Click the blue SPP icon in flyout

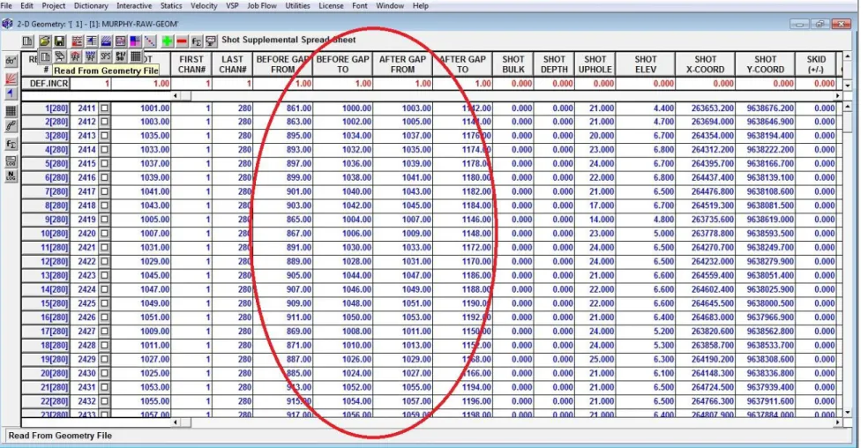tap(91, 56)
